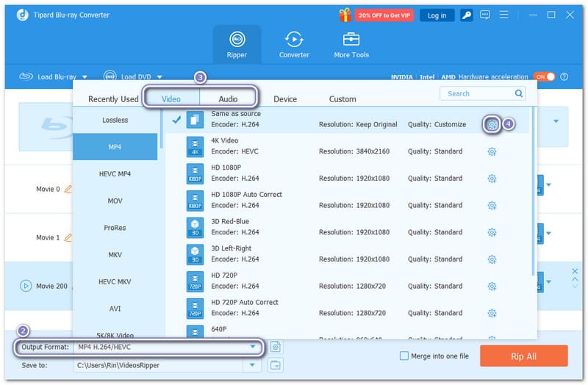
Task: Click the format Search input field
Action: click(478, 93)
